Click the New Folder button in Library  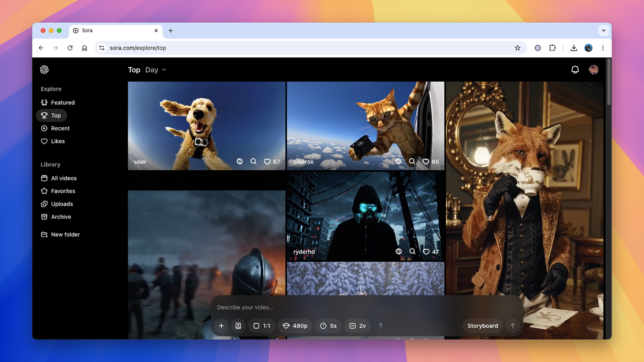click(x=65, y=234)
